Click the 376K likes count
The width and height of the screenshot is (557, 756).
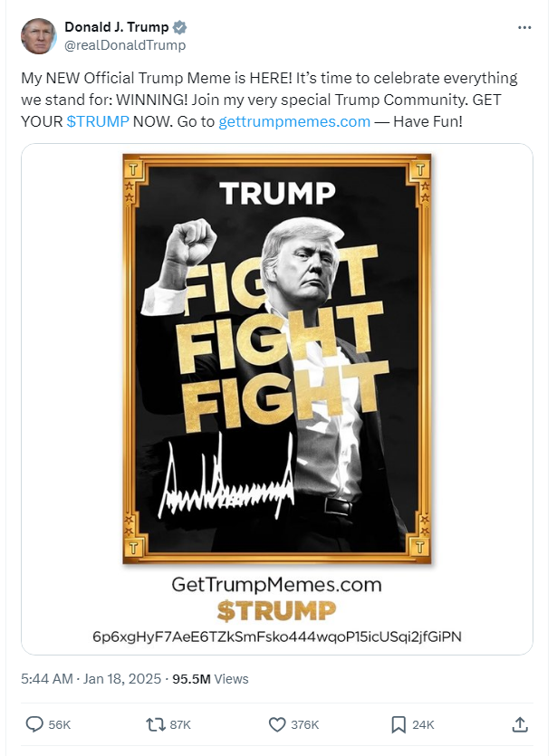click(306, 724)
